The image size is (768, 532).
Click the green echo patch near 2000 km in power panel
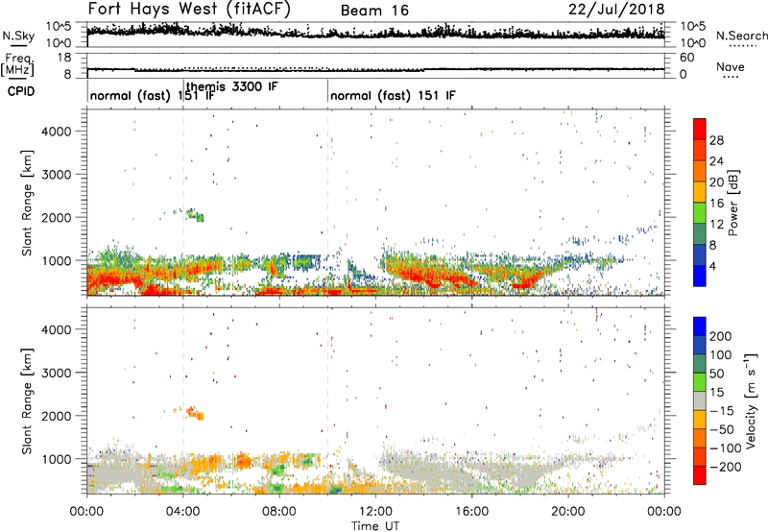(195, 214)
